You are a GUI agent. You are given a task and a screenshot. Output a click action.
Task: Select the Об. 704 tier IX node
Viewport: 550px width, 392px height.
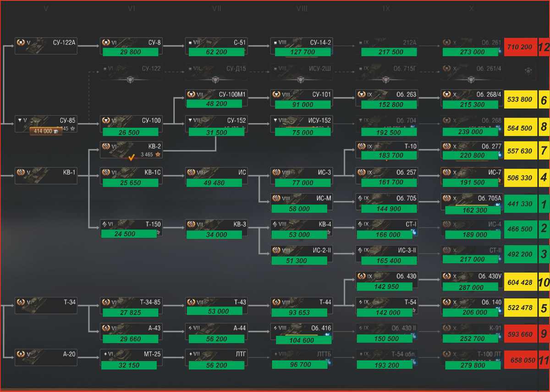[x=387, y=123]
